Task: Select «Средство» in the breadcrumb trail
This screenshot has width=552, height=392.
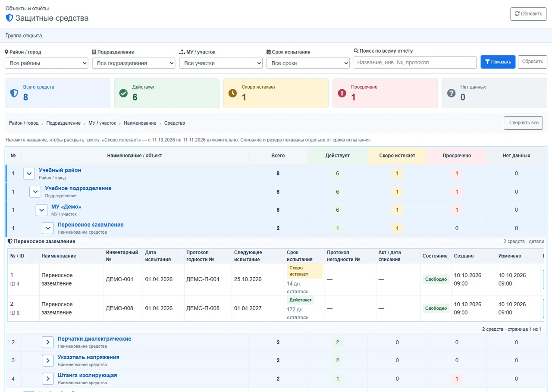Action: (175, 123)
